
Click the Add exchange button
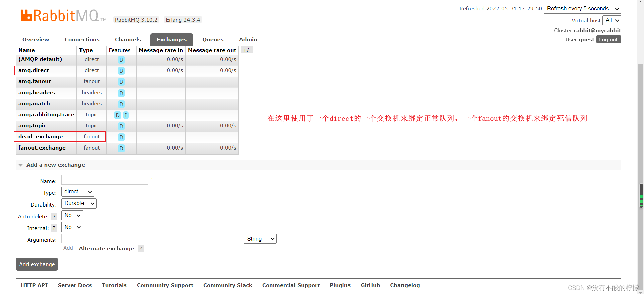tap(37, 264)
